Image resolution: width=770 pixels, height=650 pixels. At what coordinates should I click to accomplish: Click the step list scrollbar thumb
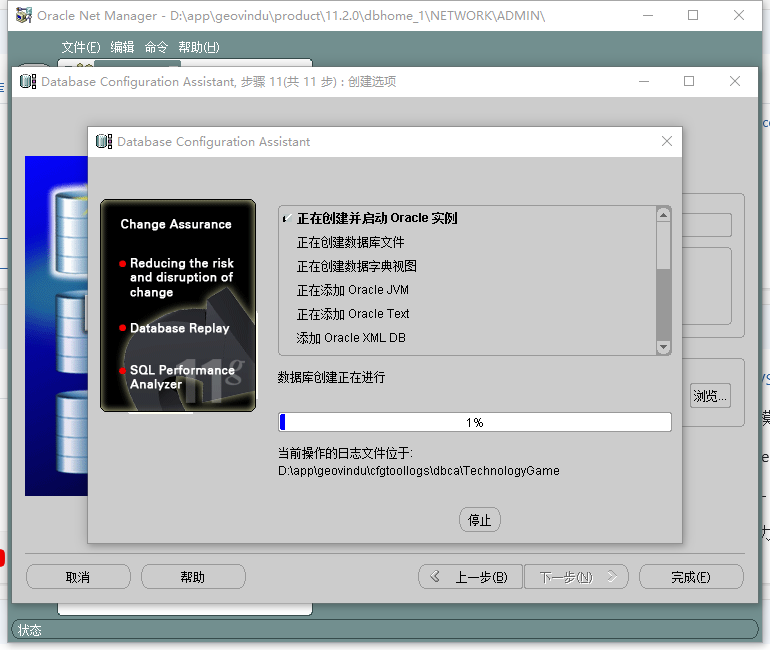[x=663, y=245]
